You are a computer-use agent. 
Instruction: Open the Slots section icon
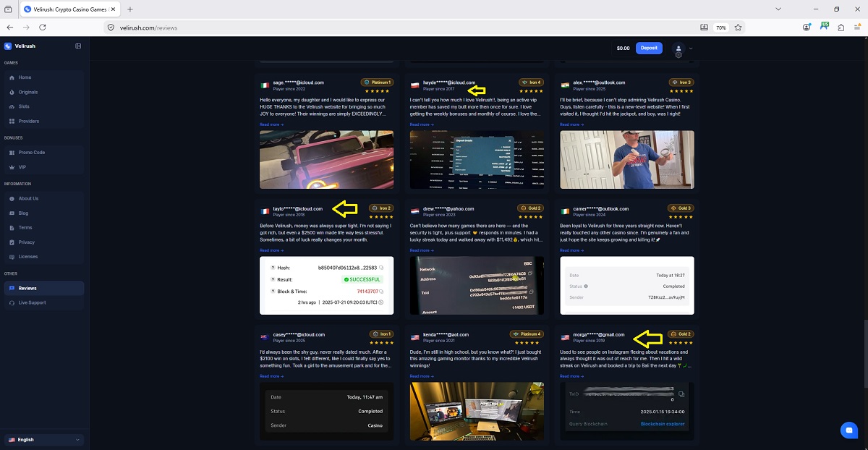[x=12, y=106]
